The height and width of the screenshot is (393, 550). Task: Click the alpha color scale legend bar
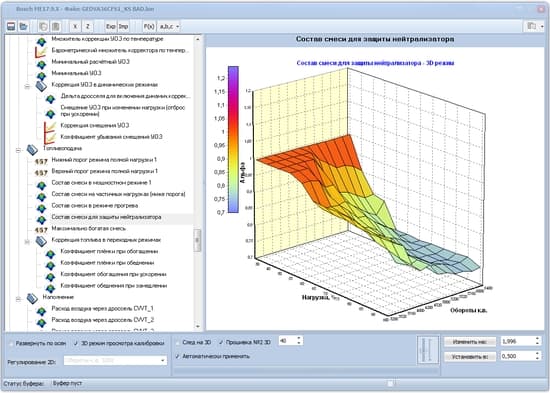(233, 139)
